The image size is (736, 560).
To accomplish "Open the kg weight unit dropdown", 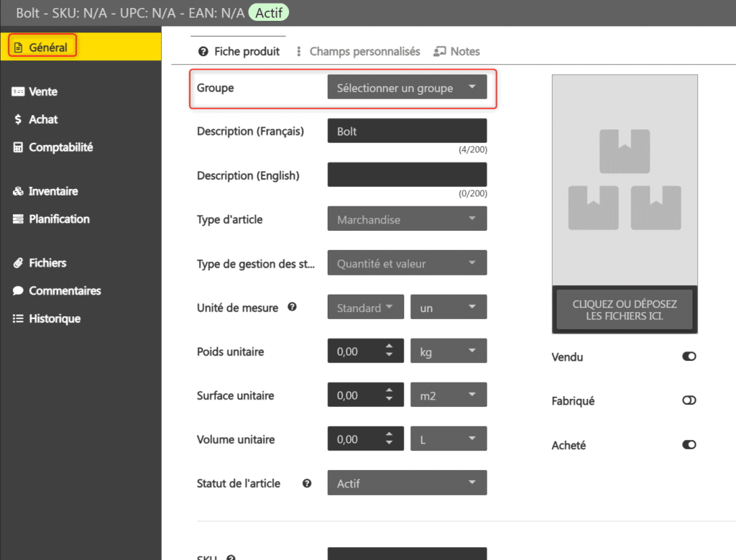I will 448,352.
